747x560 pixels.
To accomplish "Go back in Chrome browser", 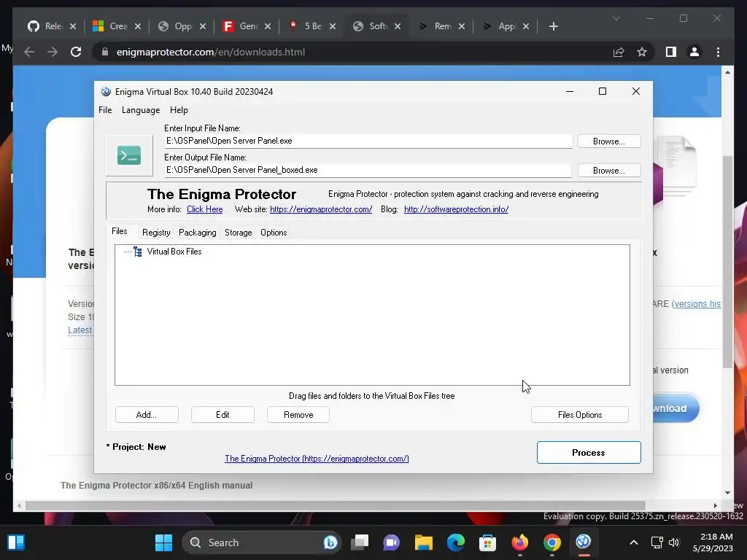I will (x=29, y=52).
